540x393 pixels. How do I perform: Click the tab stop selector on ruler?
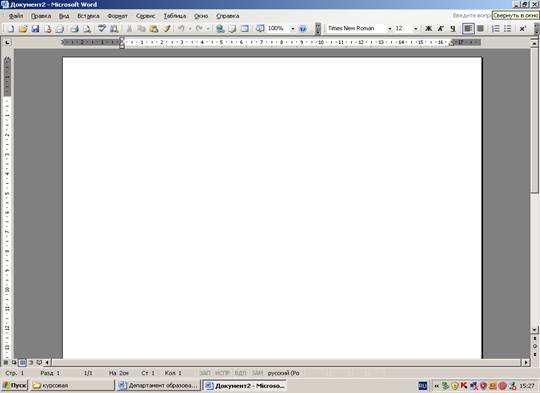click(x=7, y=42)
